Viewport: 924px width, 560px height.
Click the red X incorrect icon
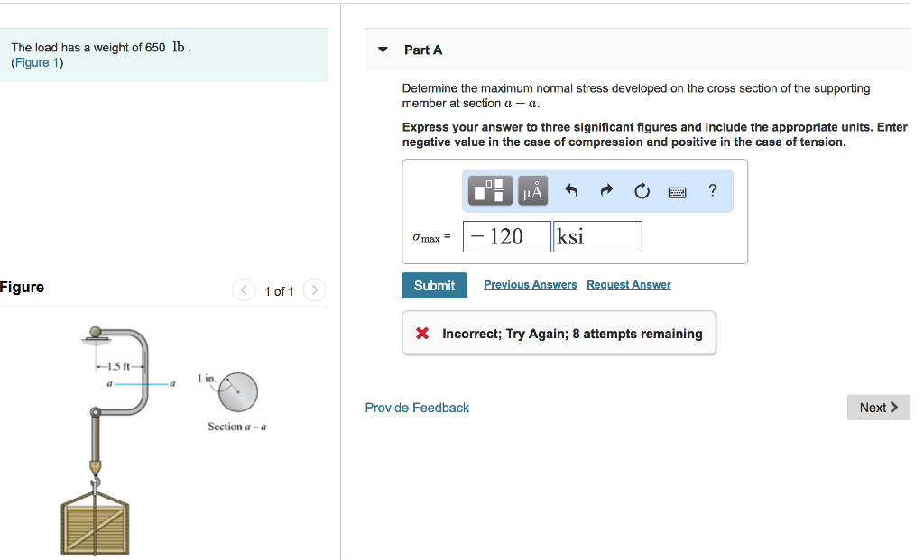422,334
